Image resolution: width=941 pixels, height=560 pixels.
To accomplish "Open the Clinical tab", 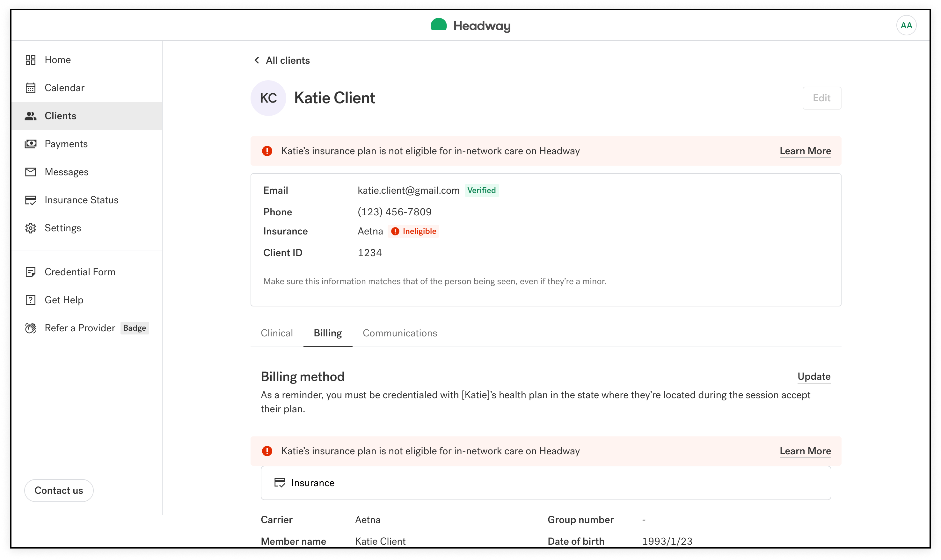I will tap(276, 333).
